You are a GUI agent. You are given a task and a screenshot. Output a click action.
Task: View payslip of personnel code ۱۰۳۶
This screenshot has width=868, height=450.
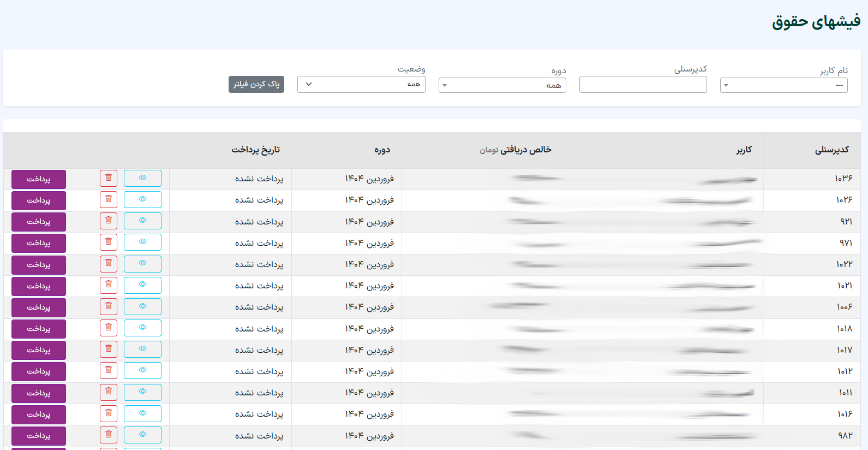coord(142,178)
